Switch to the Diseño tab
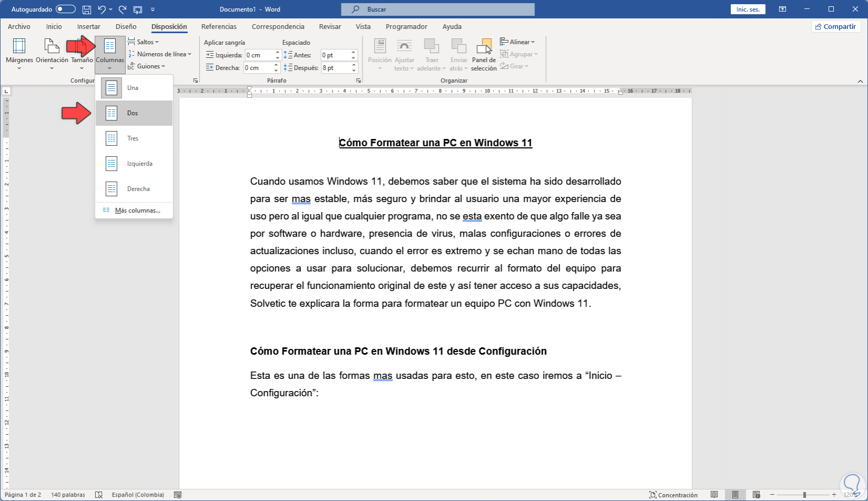 click(126, 26)
